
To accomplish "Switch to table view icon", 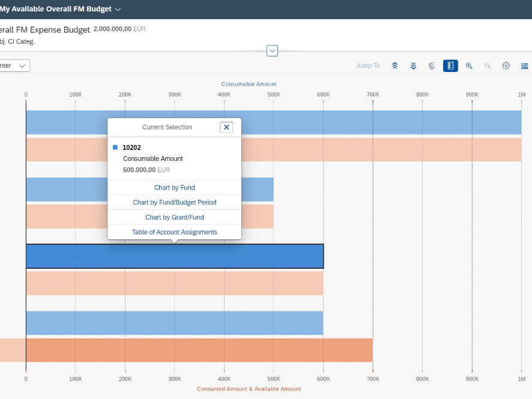I will [x=524, y=66].
